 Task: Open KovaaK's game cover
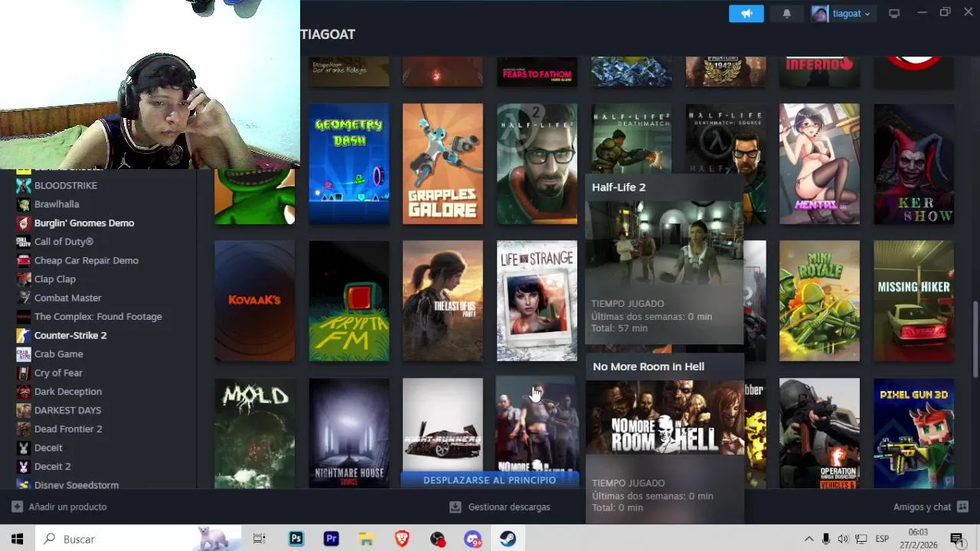click(254, 301)
